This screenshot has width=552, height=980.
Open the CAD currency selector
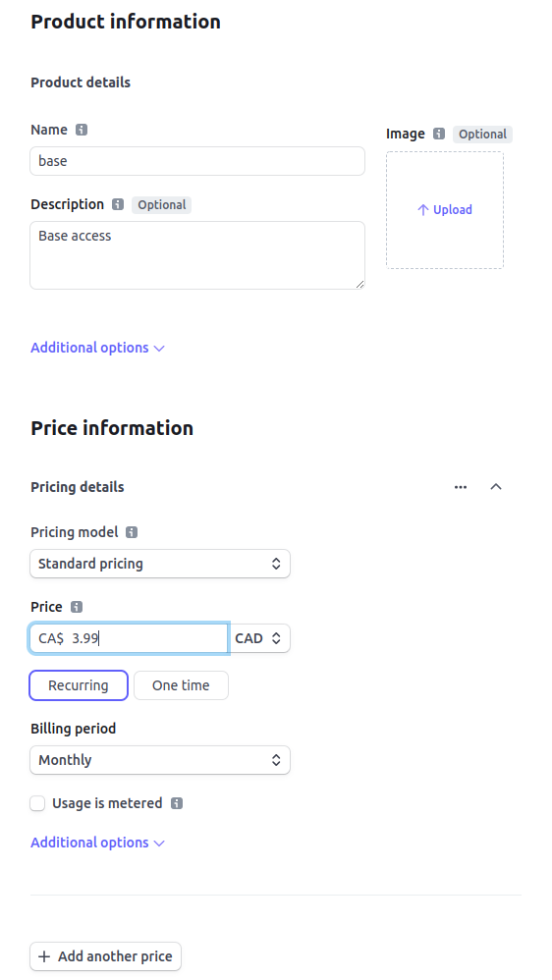pos(259,638)
